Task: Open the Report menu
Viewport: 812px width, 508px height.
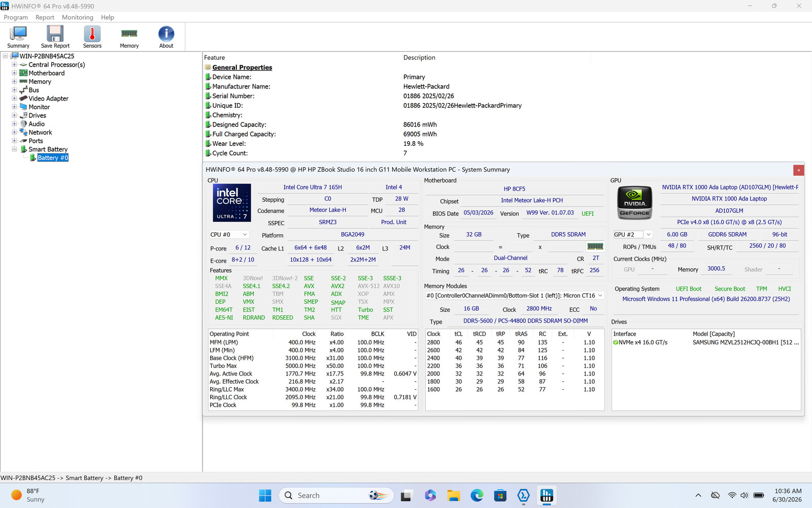Action: coord(45,17)
